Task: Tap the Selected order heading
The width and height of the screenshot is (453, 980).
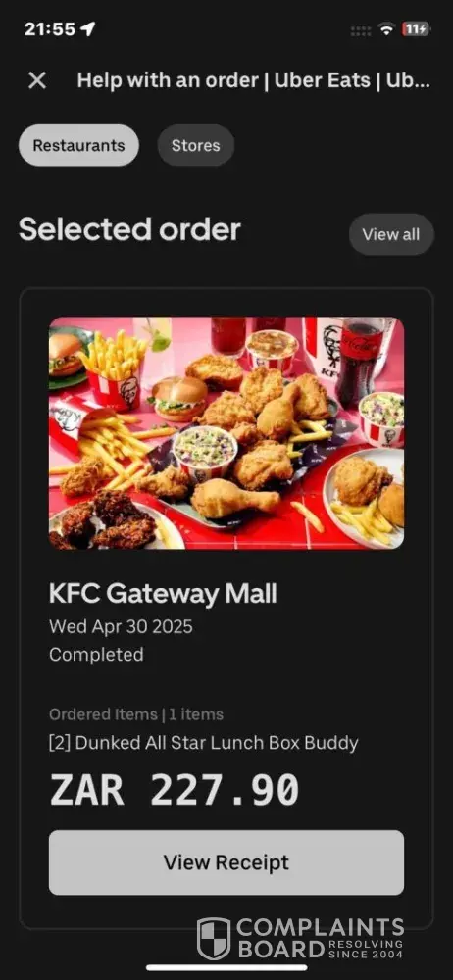Action: [129, 229]
